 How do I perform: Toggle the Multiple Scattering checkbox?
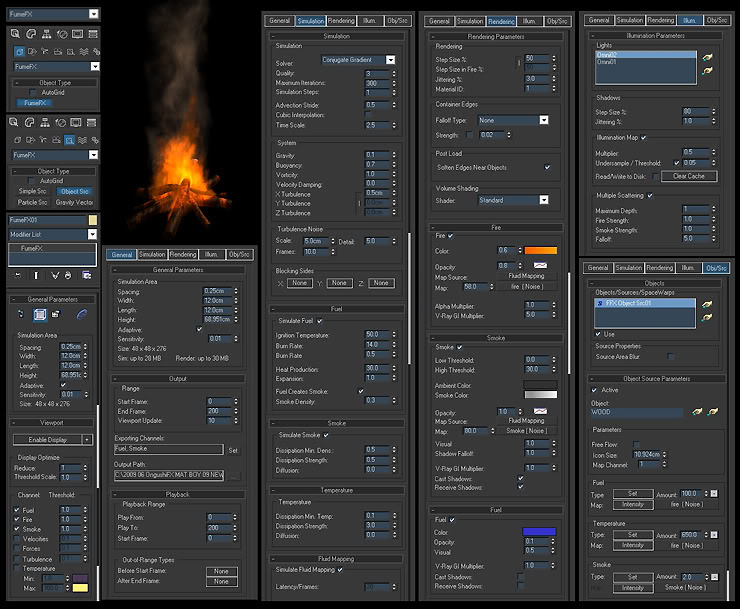click(650, 195)
